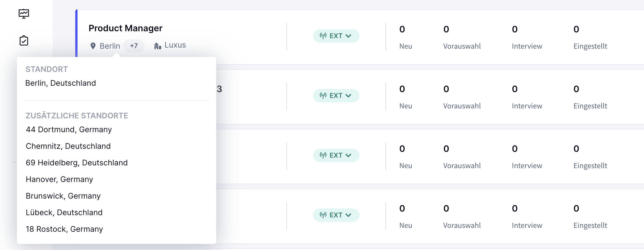Select Chemnitz, Deutschland in locations list

point(68,146)
